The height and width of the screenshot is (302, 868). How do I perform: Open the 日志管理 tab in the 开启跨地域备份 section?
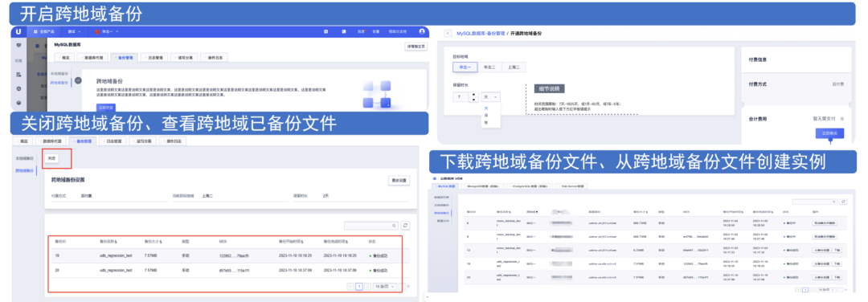[x=154, y=58]
